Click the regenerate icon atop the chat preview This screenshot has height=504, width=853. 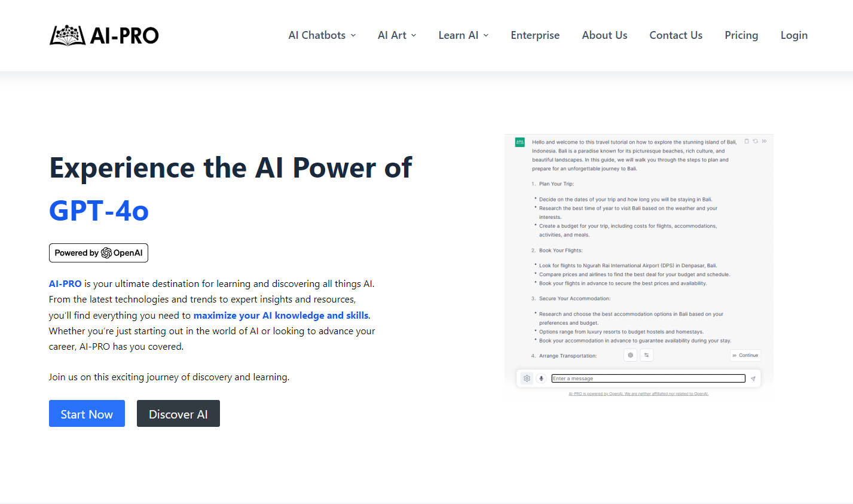(x=756, y=141)
